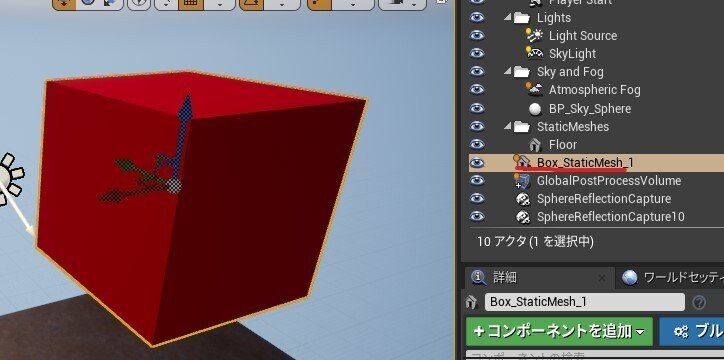This screenshot has height=360, width=724.
Task: Click the Light Source directional light icon
Action: [x=535, y=35]
